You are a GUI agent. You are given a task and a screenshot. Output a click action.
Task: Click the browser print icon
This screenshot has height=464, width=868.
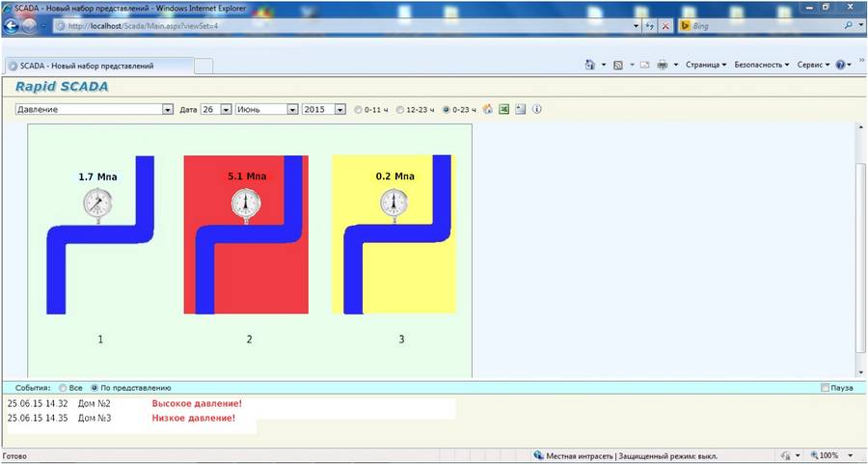click(663, 65)
